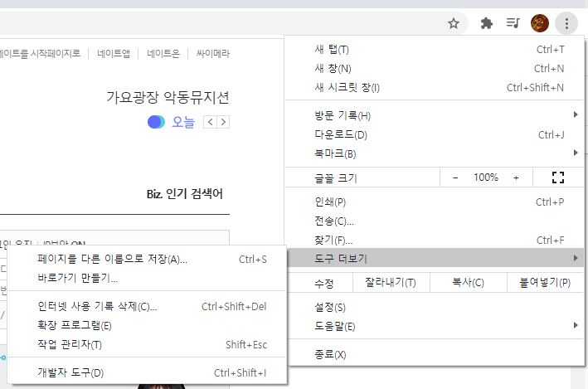The image size is (588, 389).
Task: Expand 도움말(E) submenu
Action: pos(435,326)
